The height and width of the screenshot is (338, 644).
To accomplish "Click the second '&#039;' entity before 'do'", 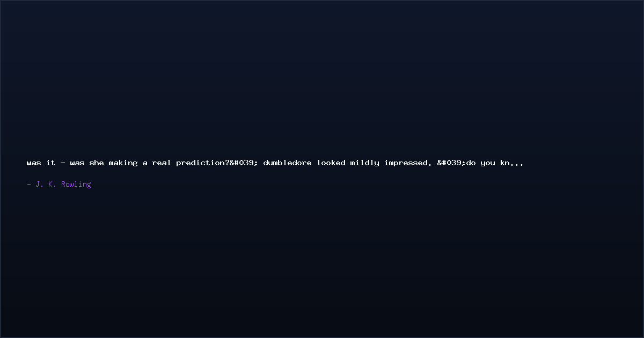I will coord(451,163).
